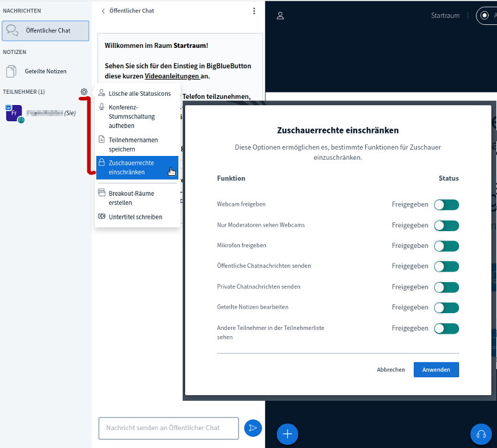Click the headphones audio button
This screenshot has height=448, width=497.
click(x=481, y=434)
